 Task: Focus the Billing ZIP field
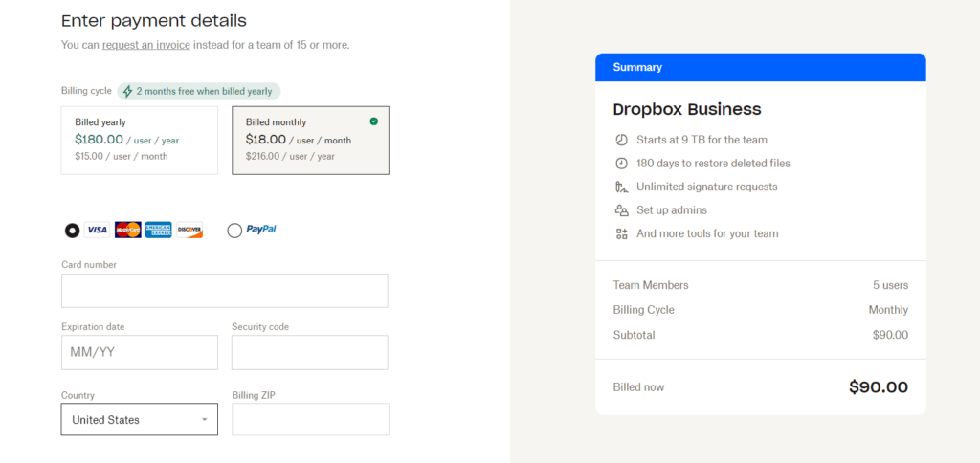click(311, 419)
